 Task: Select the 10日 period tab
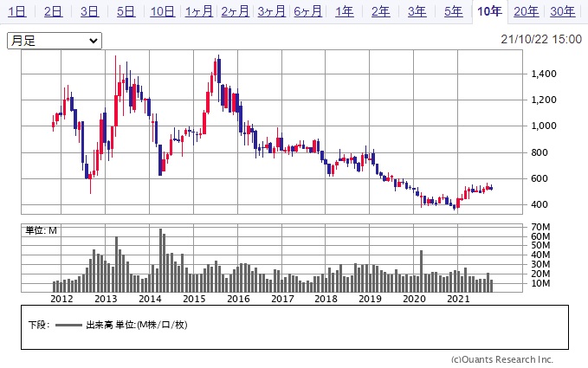coord(163,11)
